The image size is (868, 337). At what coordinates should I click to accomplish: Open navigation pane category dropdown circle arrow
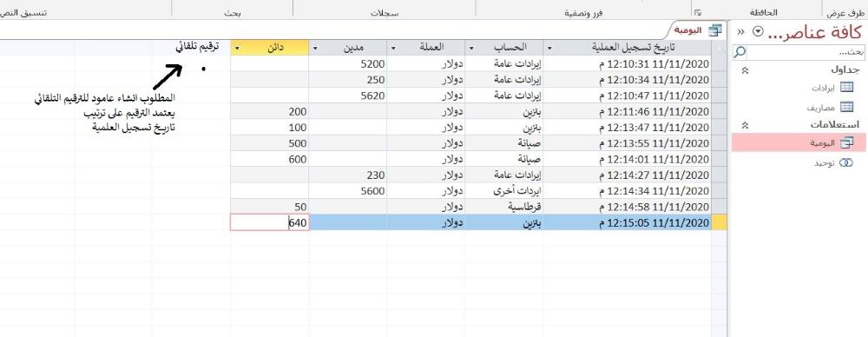758,32
